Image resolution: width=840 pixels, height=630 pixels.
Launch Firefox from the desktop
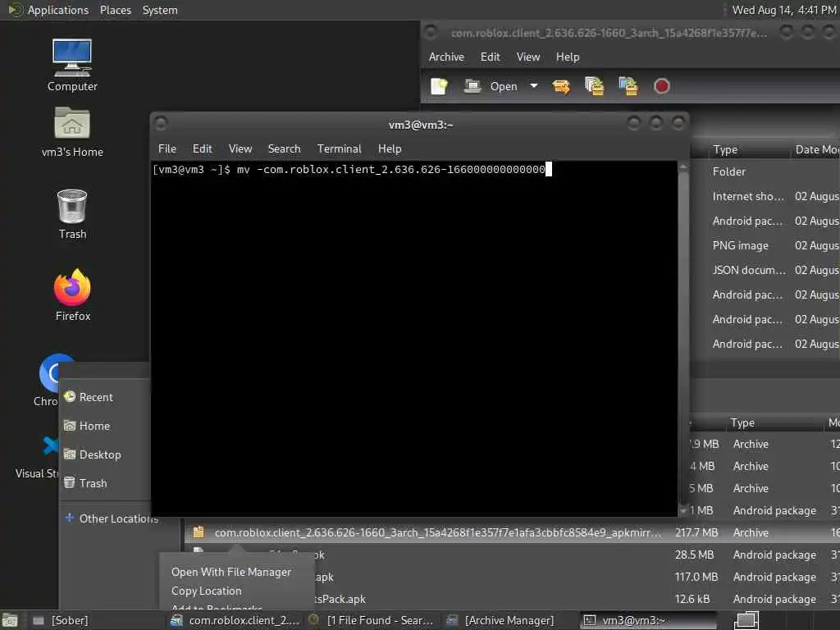pyautogui.click(x=72, y=294)
